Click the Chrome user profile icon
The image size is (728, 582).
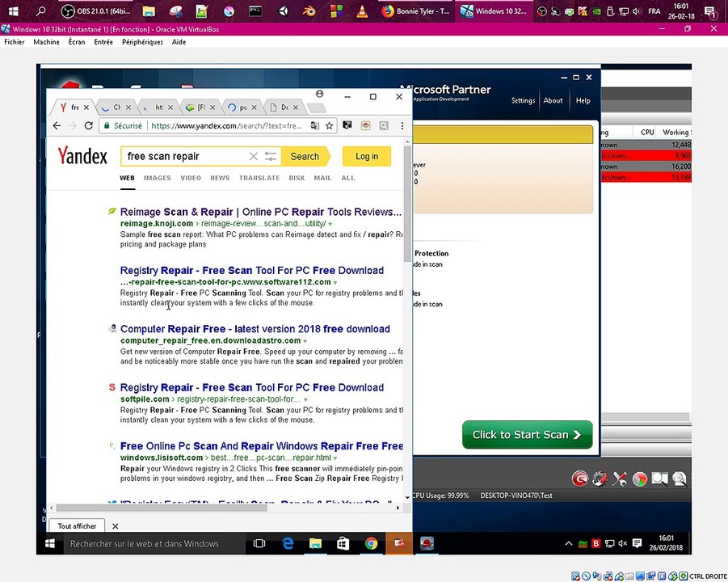coord(319,94)
